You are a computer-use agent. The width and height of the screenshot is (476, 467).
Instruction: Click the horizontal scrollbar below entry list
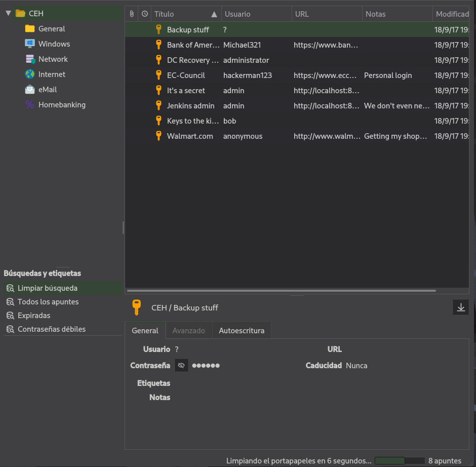[x=282, y=291]
